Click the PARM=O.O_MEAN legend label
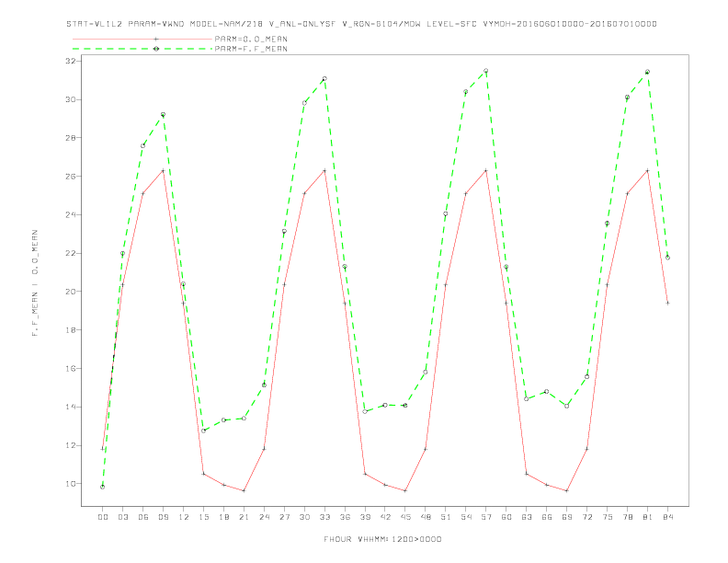This screenshot has height=563, width=728. click(x=251, y=39)
